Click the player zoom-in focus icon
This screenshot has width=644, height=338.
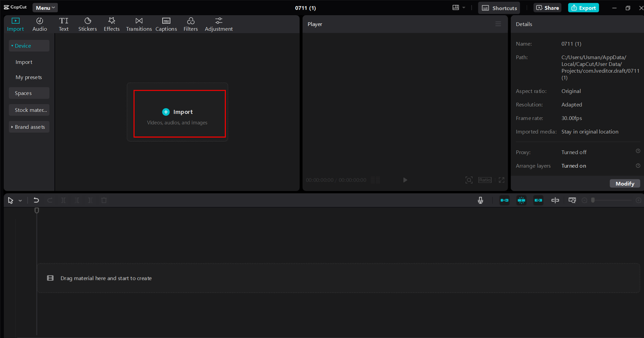pos(469,180)
